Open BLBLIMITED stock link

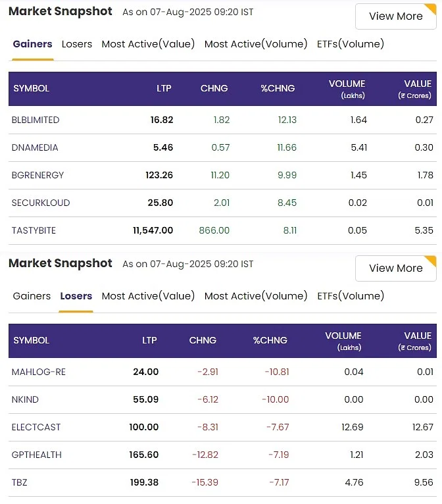pyautogui.click(x=36, y=120)
